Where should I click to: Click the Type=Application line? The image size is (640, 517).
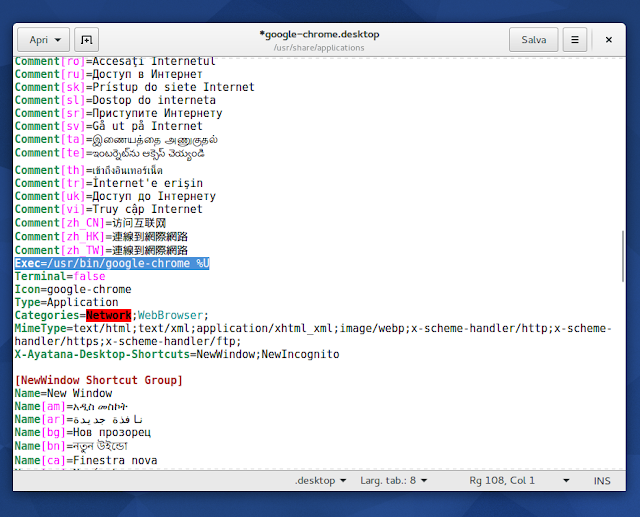67,302
